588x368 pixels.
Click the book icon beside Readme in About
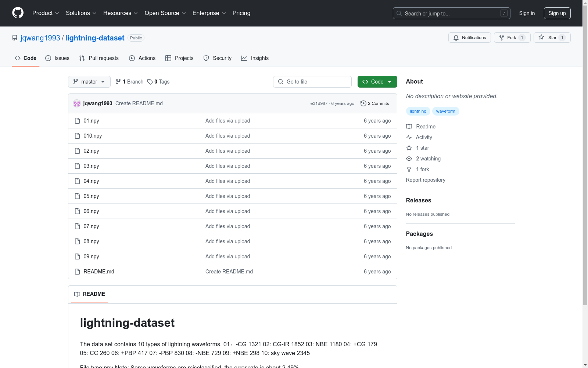[x=409, y=127]
